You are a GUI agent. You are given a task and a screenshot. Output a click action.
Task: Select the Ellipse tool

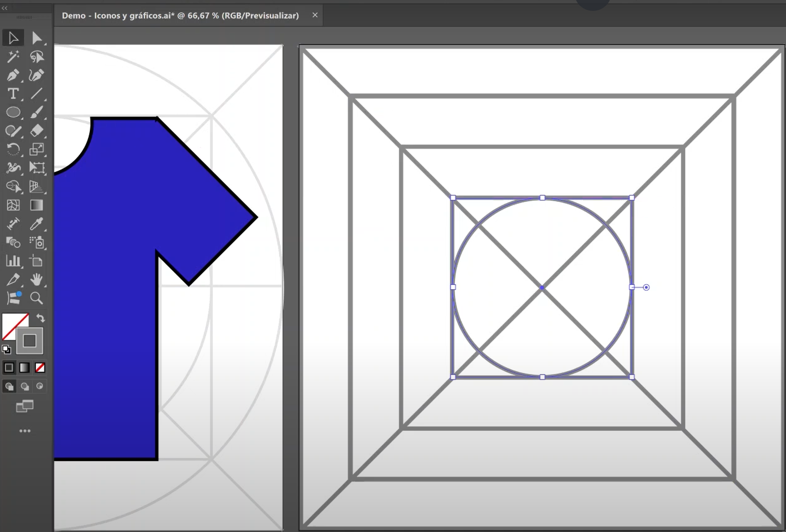13,112
